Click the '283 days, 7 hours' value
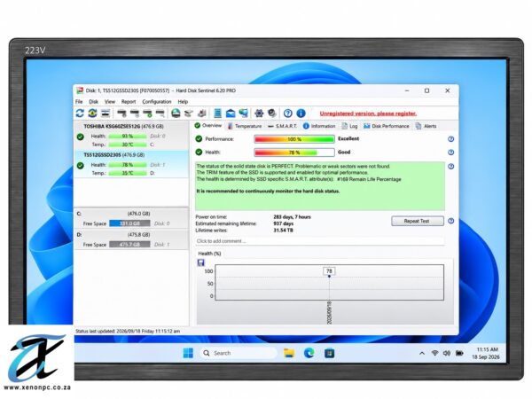The image size is (532, 399). click(x=292, y=217)
